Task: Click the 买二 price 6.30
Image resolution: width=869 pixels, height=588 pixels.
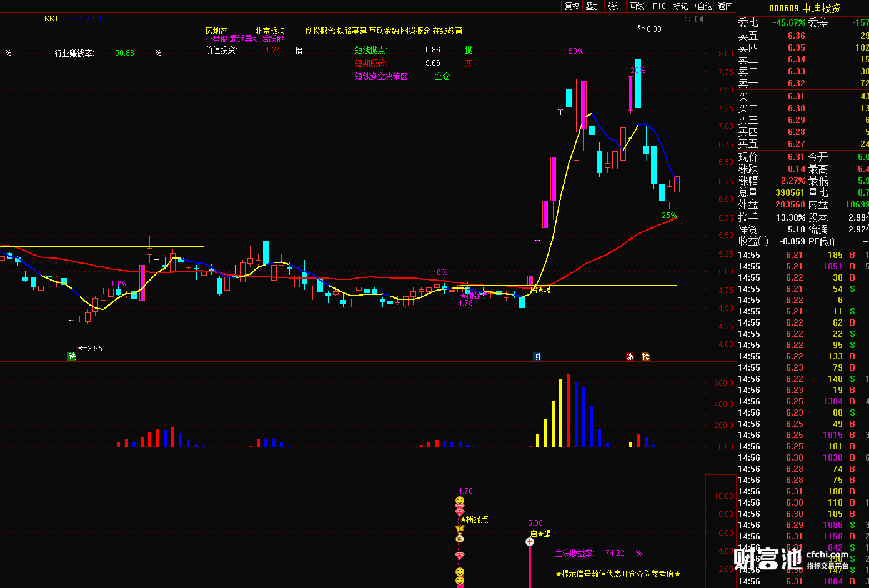Action: 797,108
